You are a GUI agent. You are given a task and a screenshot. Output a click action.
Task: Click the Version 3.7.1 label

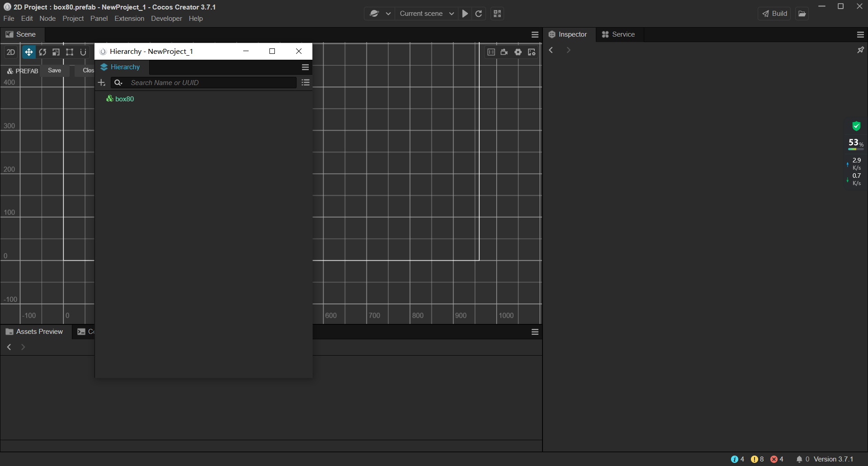coord(834,459)
